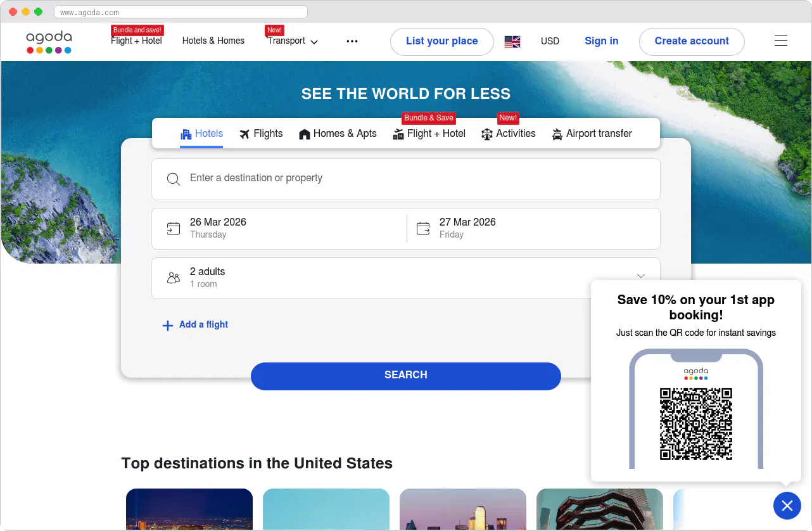Click the magnifier icon in destination field

click(174, 179)
